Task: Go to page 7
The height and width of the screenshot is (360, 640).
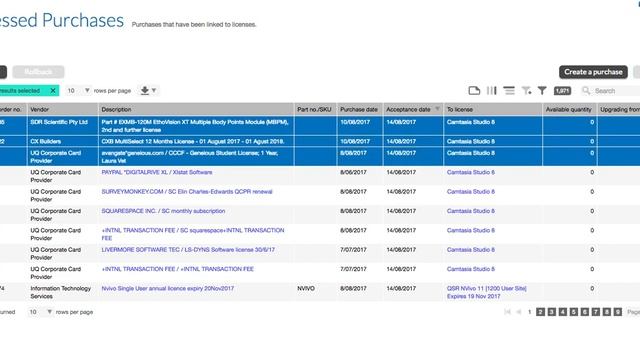Action: pos(596,312)
